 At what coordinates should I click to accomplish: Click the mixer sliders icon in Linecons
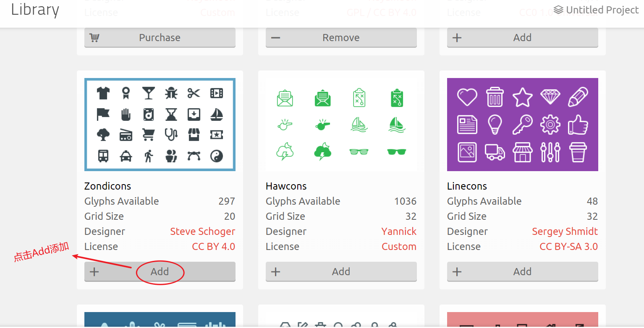(550, 152)
